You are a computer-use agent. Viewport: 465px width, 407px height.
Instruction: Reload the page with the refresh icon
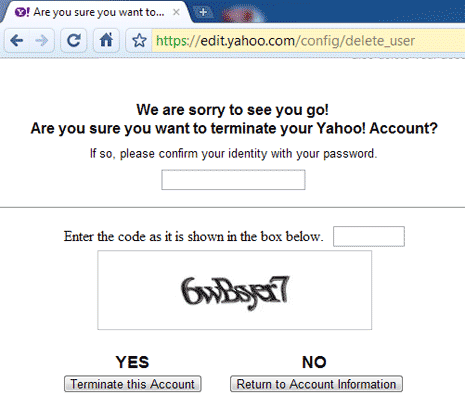point(74,41)
